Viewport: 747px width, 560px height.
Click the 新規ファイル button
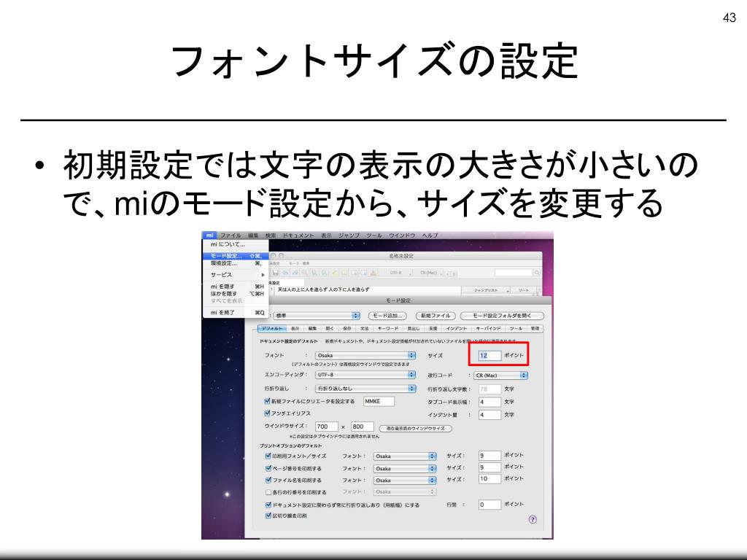click(436, 316)
